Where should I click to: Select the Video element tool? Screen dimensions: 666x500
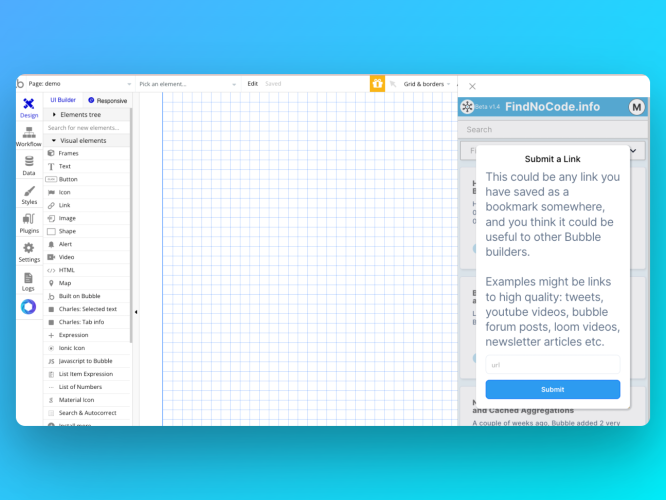[87, 257]
